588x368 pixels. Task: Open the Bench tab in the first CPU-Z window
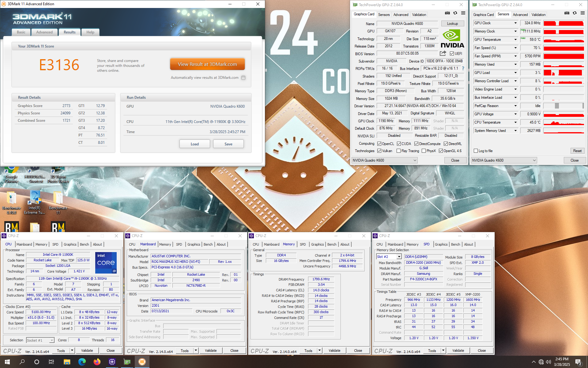[x=85, y=244]
